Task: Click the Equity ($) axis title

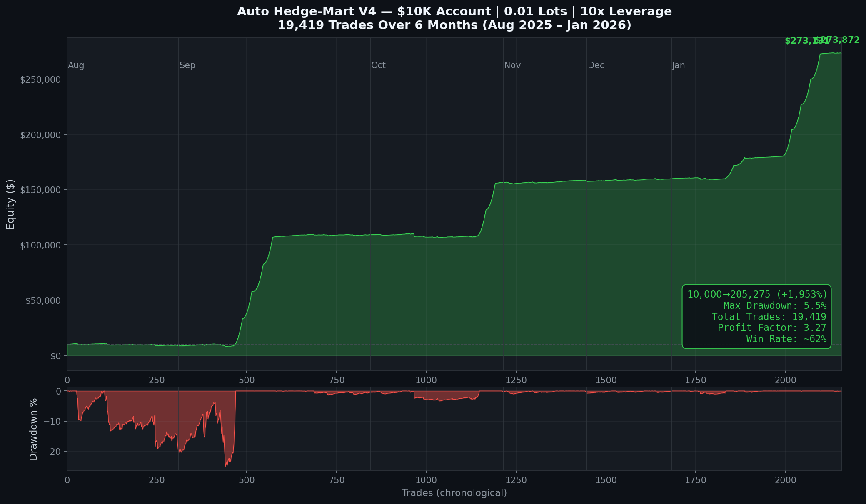Action: click(x=11, y=204)
